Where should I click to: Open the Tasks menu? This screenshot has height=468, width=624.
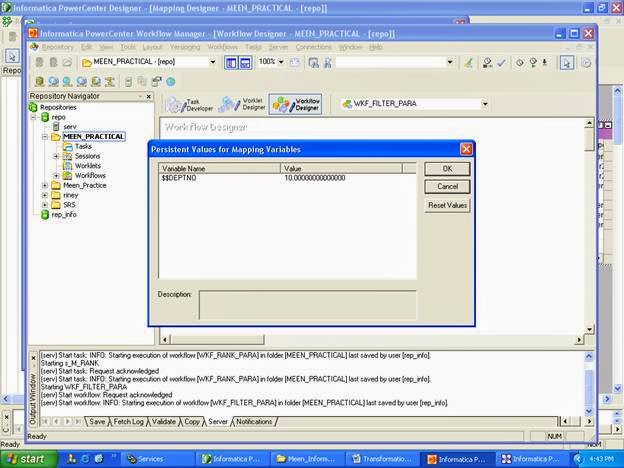(253, 47)
